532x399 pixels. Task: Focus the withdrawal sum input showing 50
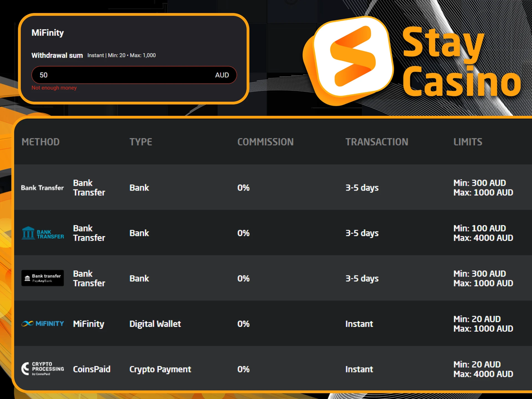click(x=134, y=75)
